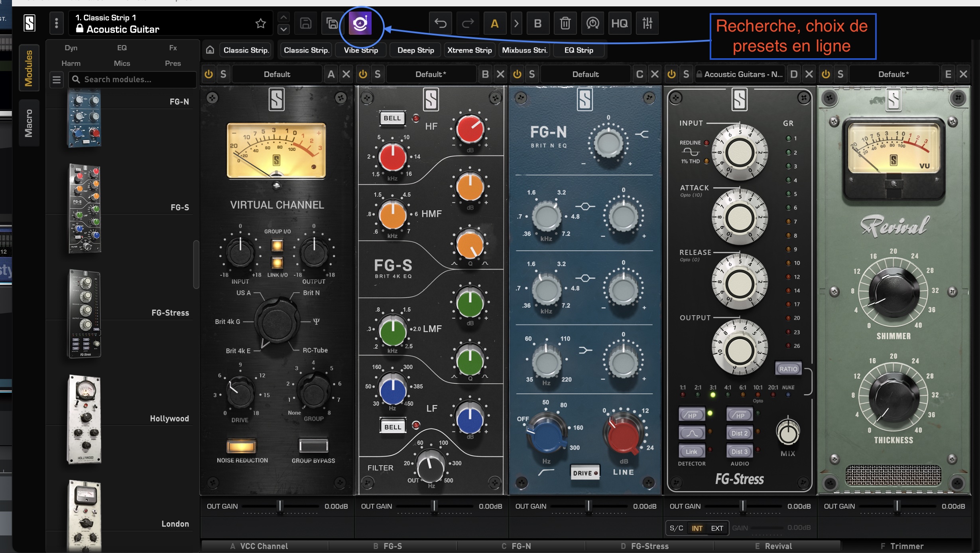
Task: Select the EQ Strip preset tab
Action: click(x=579, y=50)
